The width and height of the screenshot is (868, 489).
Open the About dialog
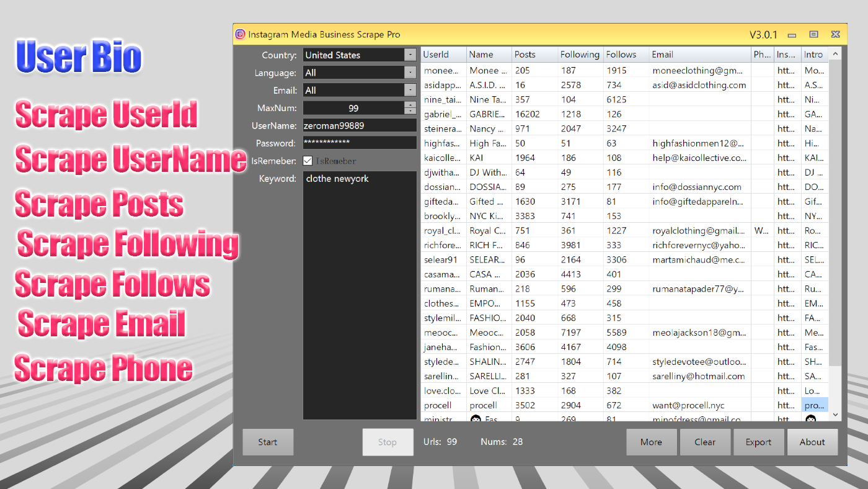(x=812, y=442)
